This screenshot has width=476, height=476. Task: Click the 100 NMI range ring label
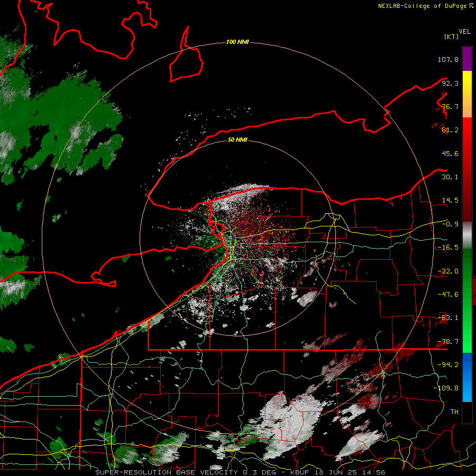[x=237, y=42]
